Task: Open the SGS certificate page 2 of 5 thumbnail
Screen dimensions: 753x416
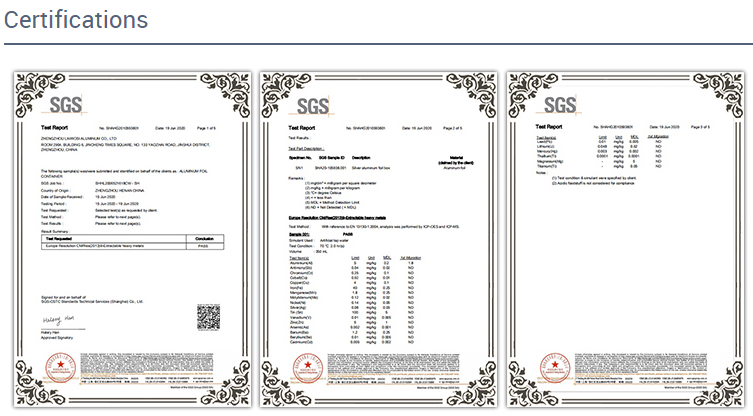Action: point(378,239)
